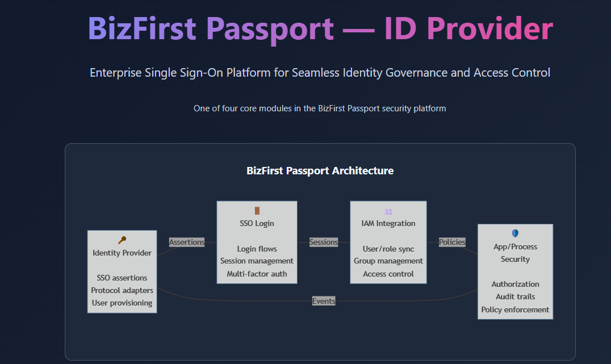Click the key icon in Identity Provider

[122, 240]
